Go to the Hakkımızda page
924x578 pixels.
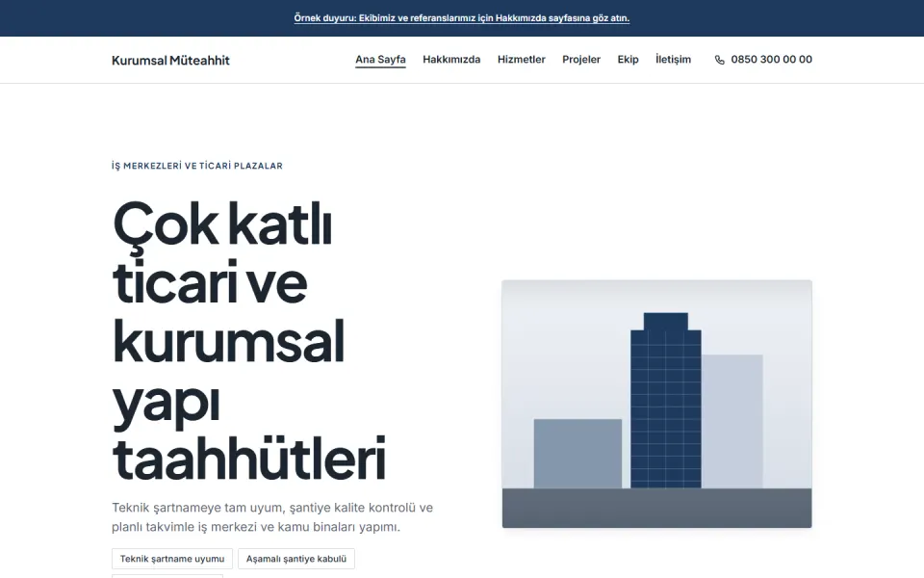coord(451,60)
